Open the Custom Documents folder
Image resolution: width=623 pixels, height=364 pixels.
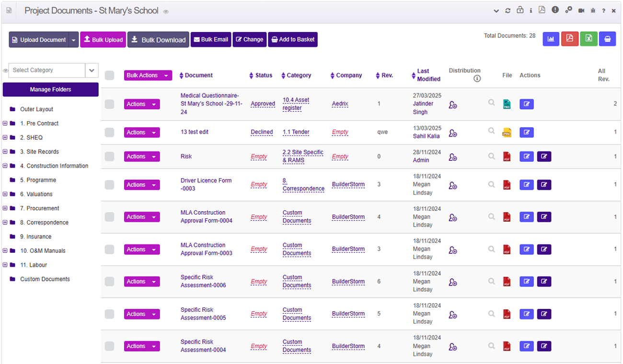(x=45, y=279)
